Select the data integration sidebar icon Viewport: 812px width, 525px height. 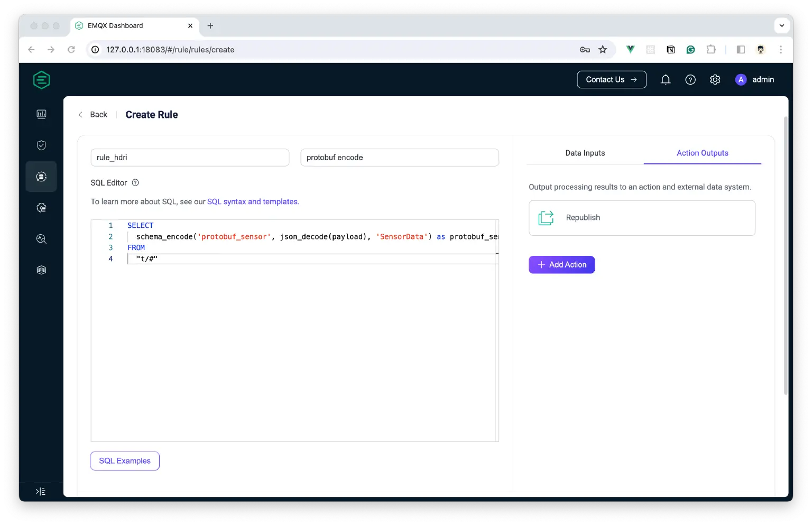(x=41, y=177)
